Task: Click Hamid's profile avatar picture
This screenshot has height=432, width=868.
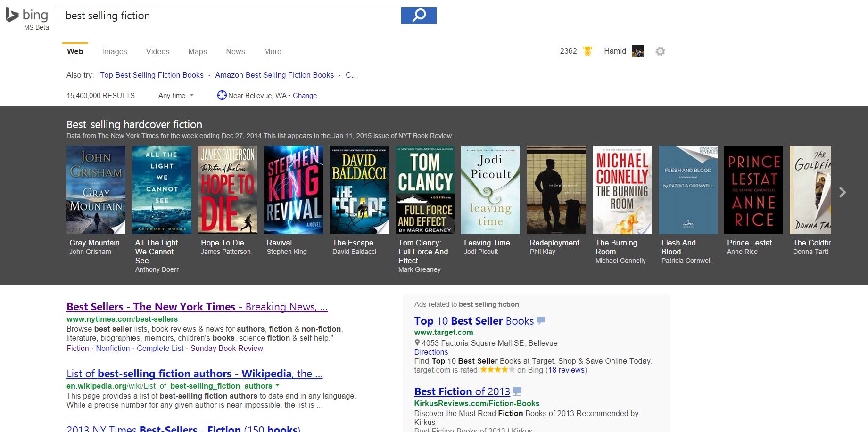Action: click(x=638, y=51)
